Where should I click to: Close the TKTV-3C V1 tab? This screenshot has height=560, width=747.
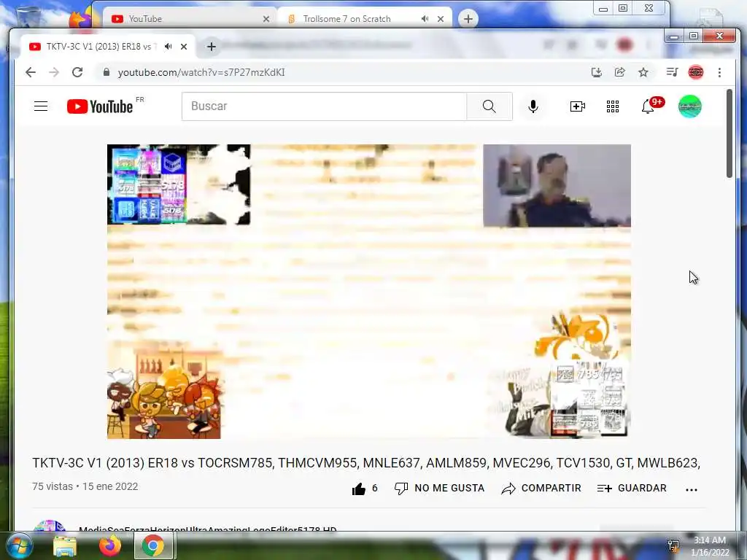click(184, 47)
